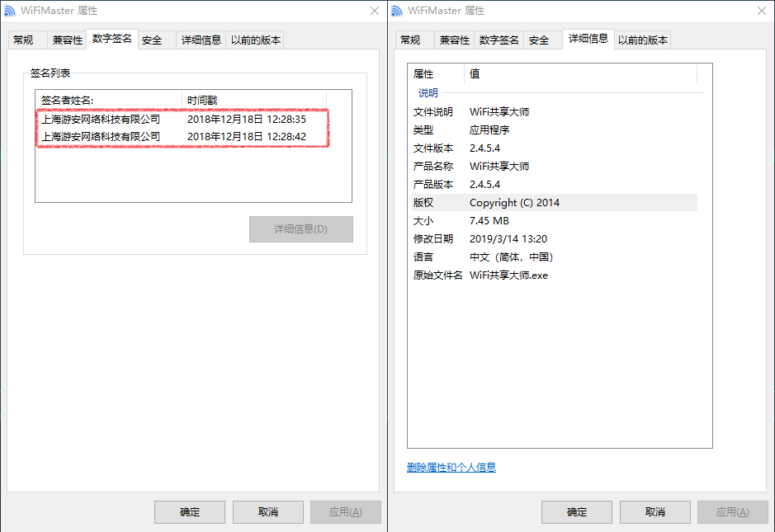Click the 时间戳 column header
The height and width of the screenshot is (532, 775).
point(253,100)
